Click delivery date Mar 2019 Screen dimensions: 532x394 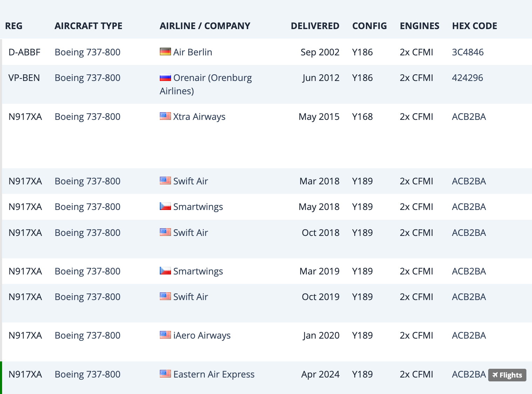[x=320, y=271]
